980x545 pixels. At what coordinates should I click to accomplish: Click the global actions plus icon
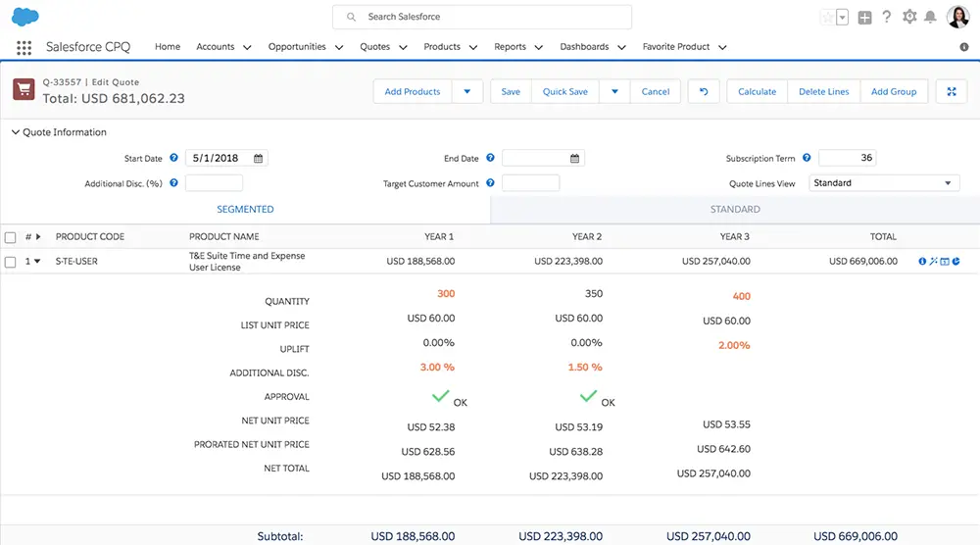coord(865,18)
